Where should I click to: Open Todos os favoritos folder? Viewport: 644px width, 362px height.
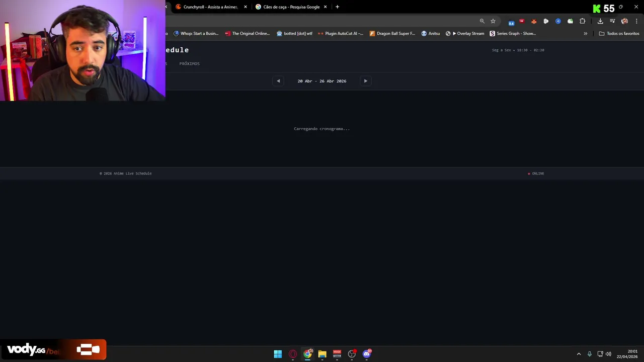[x=619, y=34]
